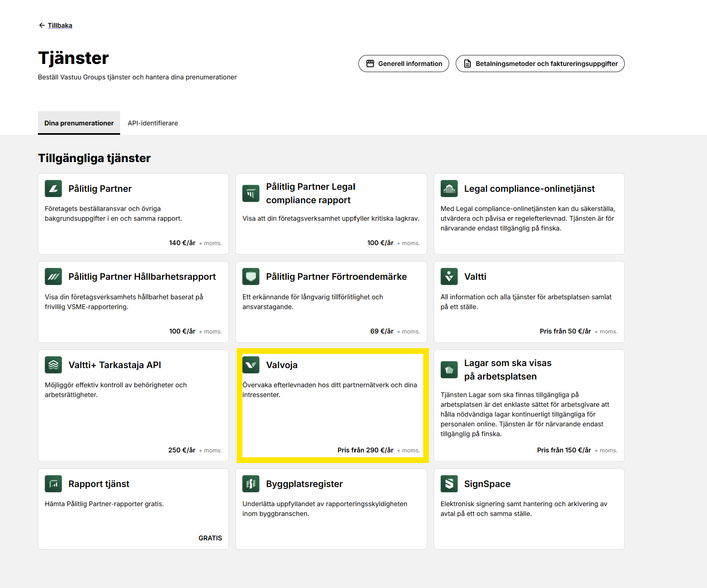
Task: Open Betalningsmetoder och faktureringsuppgifter
Action: pos(540,64)
